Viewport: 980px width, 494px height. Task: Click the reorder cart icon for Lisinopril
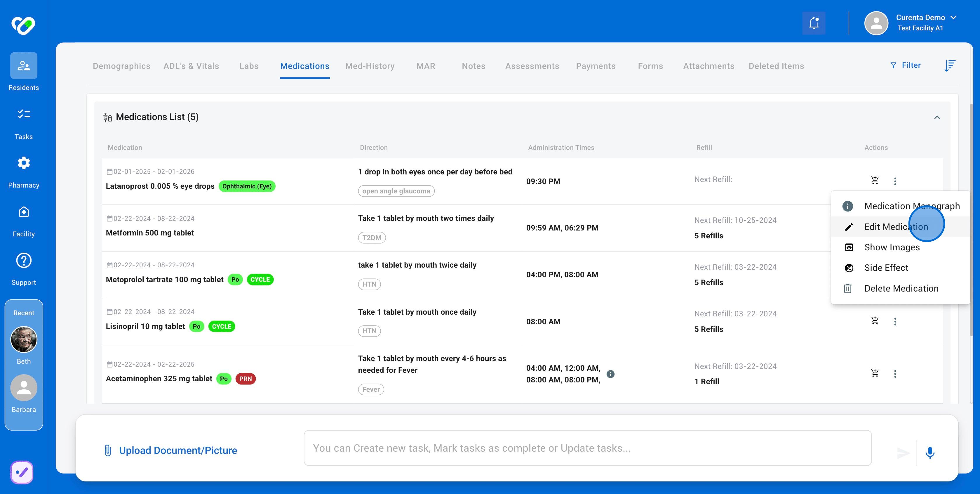[x=875, y=321]
